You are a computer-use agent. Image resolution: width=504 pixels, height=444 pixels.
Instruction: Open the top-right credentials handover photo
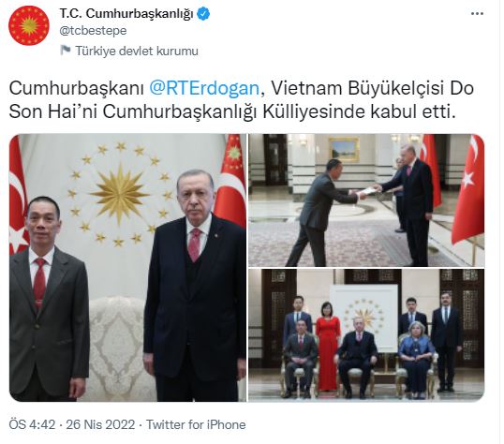(366, 200)
